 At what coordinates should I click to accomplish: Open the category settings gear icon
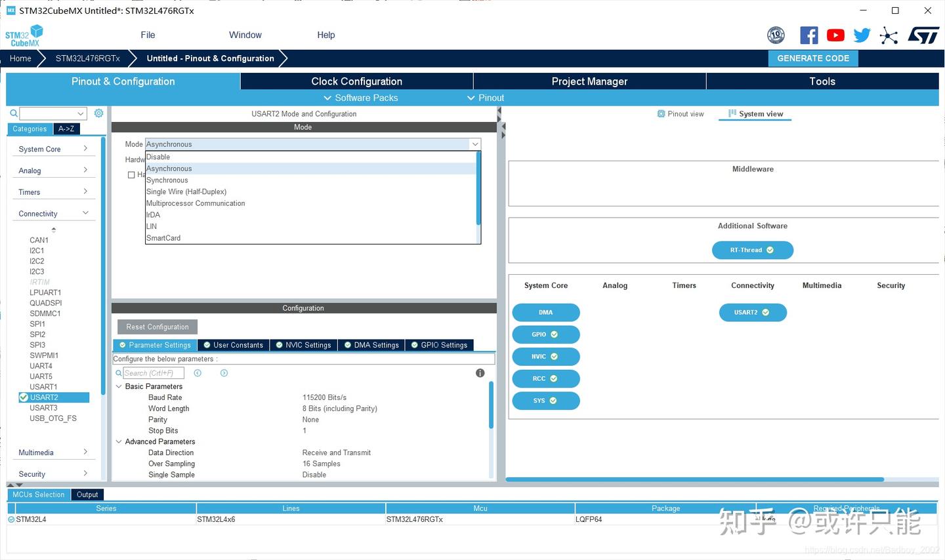(98, 113)
